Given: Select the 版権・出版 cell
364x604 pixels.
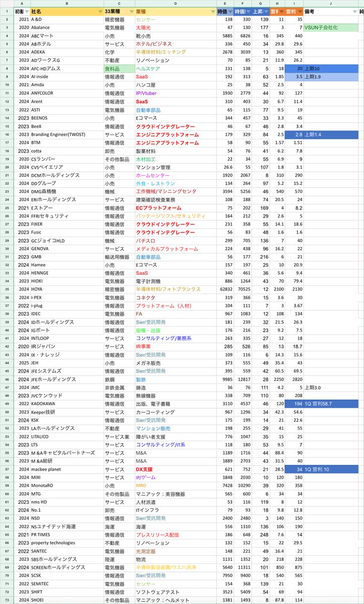Looking at the screenshot, I should (176, 330).
